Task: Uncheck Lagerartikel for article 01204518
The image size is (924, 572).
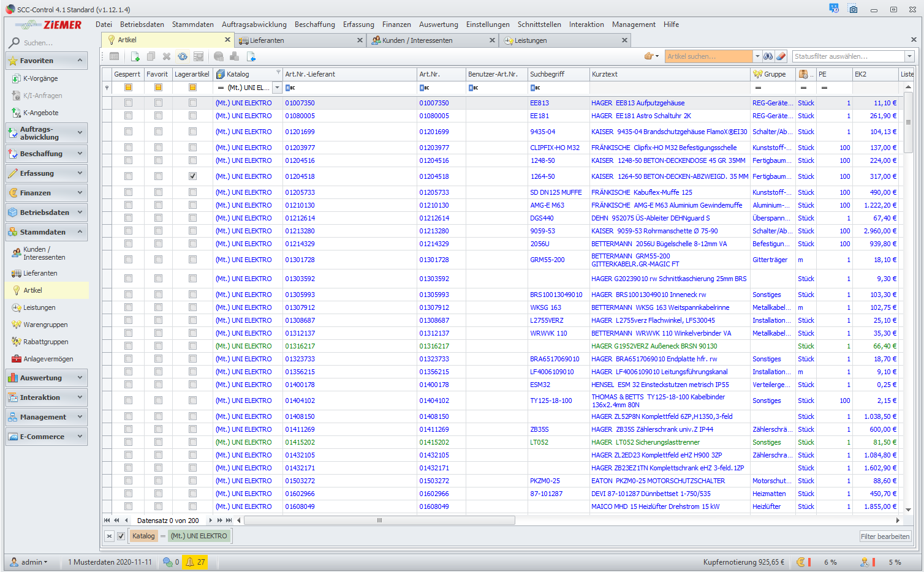Action: [x=192, y=176]
